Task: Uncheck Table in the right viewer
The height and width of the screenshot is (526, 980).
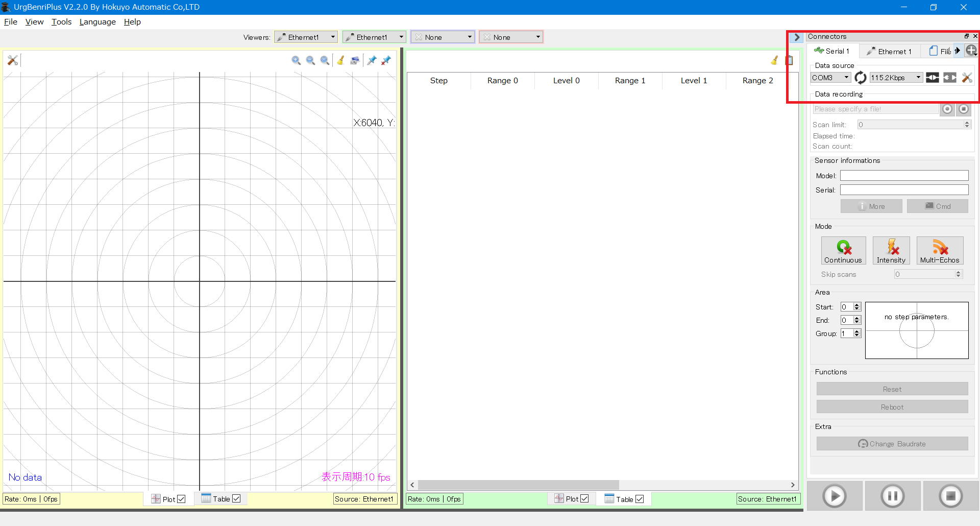Action: coord(640,499)
